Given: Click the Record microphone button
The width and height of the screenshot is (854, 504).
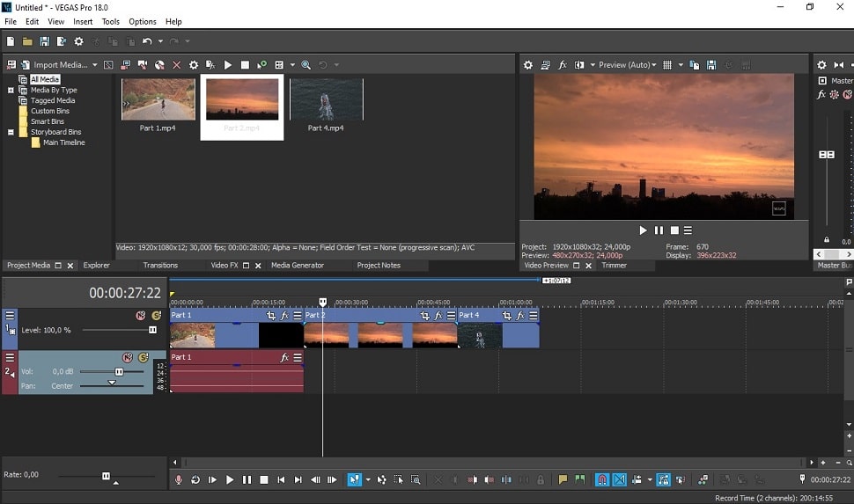Looking at the screenshot, I should [178, 479].
